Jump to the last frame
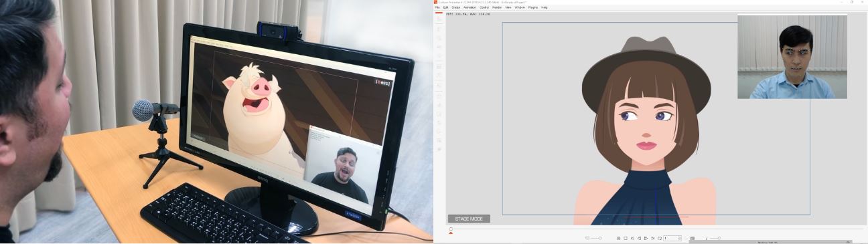Image resolution: width=868 pixels, height=244 pixels. [652, 238]
